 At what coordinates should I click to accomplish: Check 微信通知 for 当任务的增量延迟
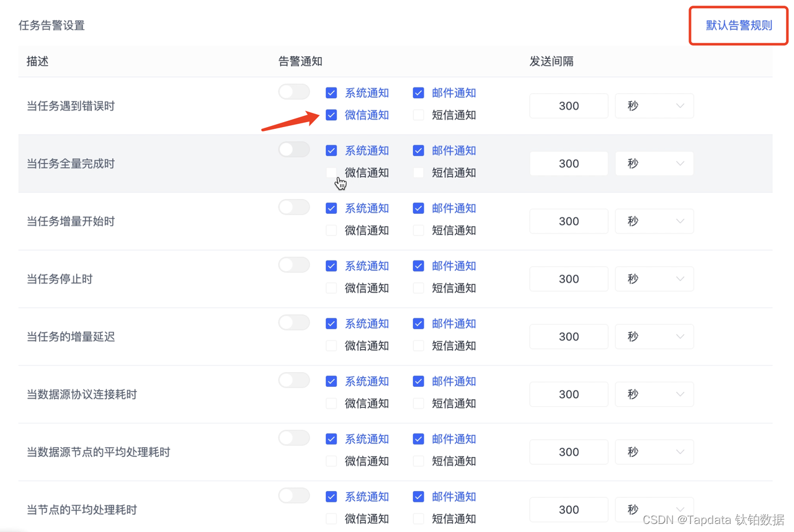click(331, 345)
